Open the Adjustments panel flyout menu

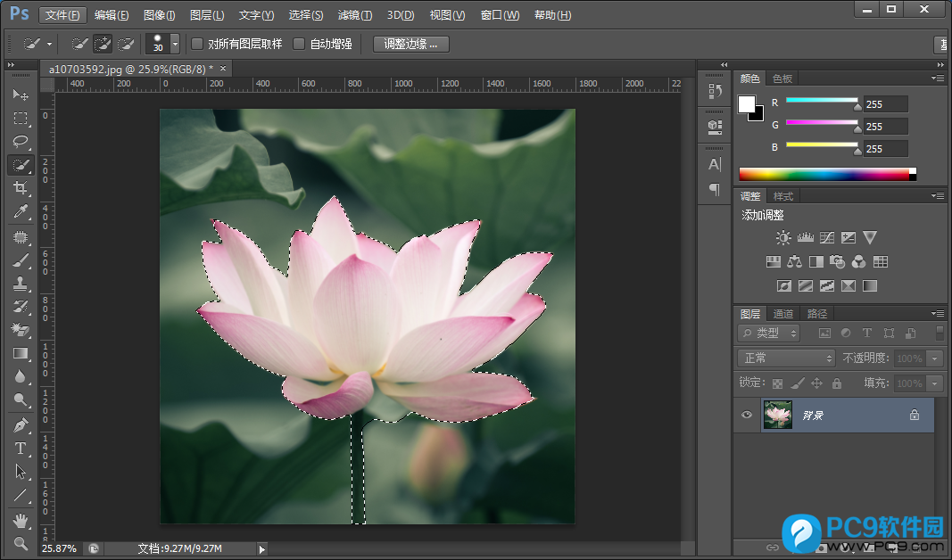point(938,196)
